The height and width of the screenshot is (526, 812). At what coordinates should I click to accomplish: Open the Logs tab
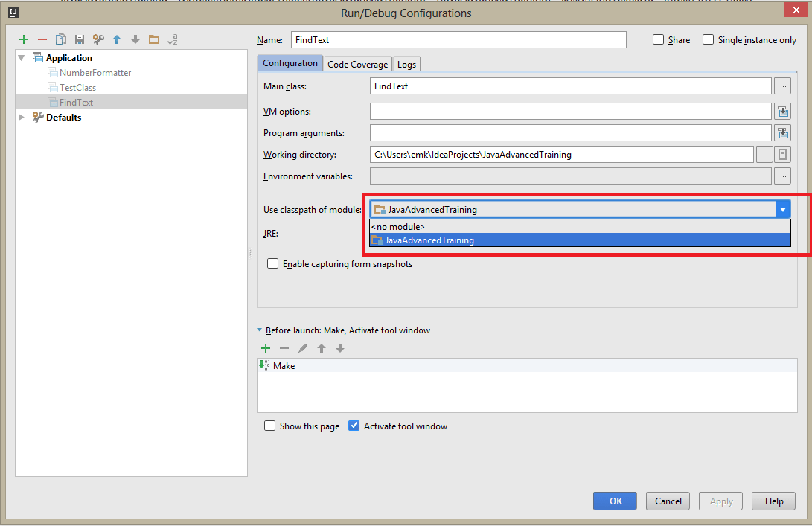pos(406,64)
